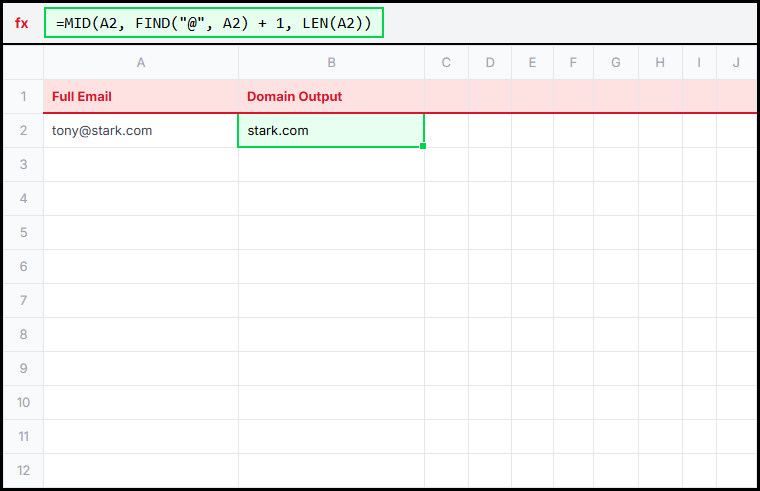This screenshot has height=491, width=760.
Task: Select row 12 header
Action: [23, 470]
